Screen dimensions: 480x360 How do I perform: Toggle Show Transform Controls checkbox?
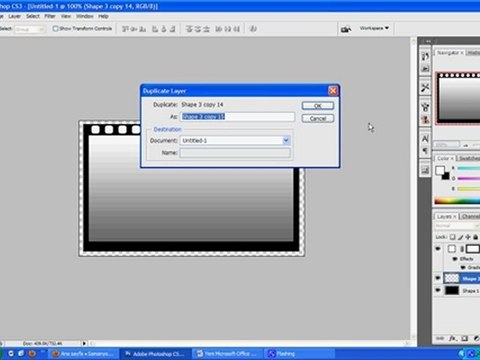pos(55,29)
